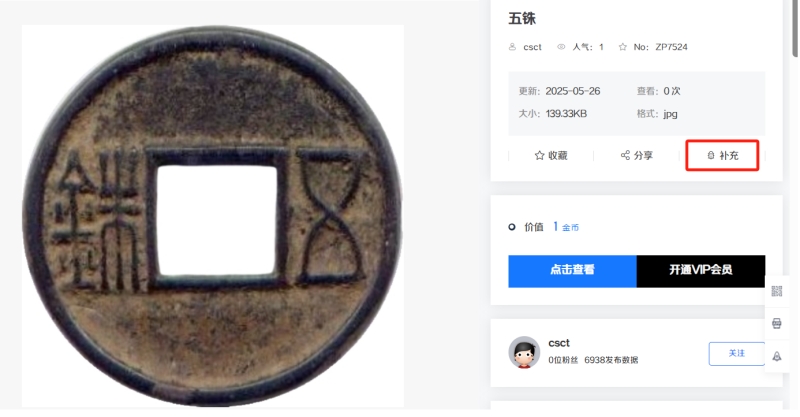
Task: Click the bell notification sidebar icon
Action: tap(777, 356)
